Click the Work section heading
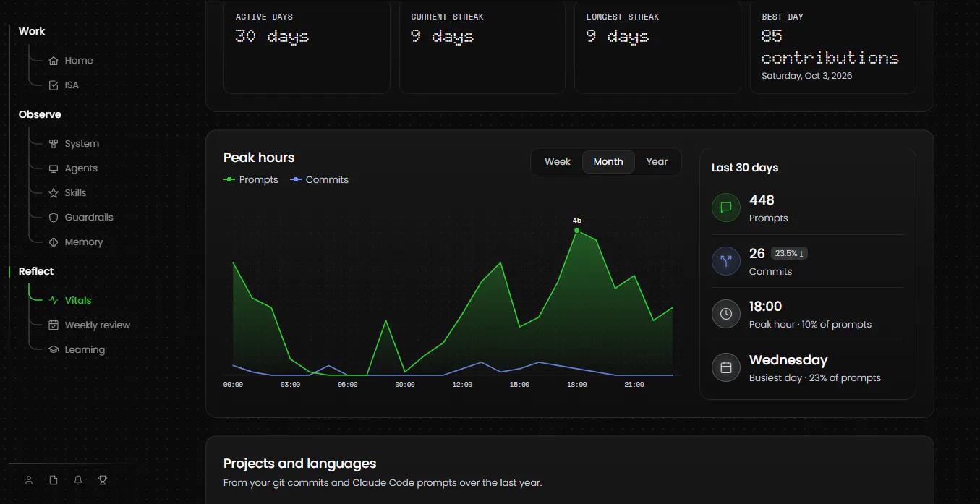This screenshot has width=980, height=504. tap(32, 31)
